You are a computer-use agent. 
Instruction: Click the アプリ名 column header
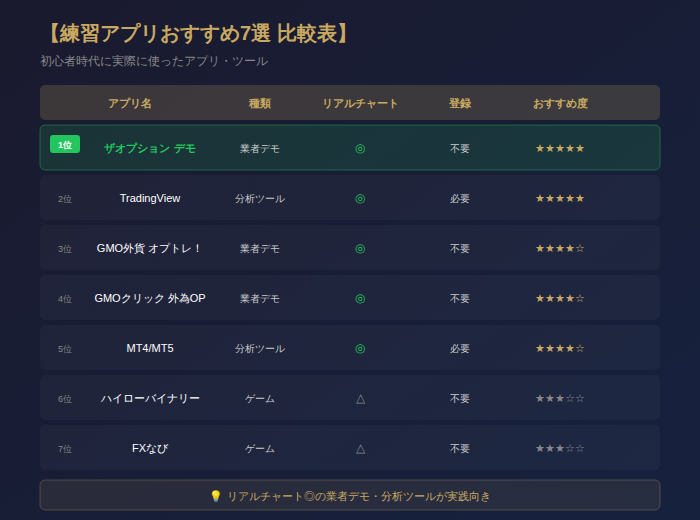click(130, 103)
